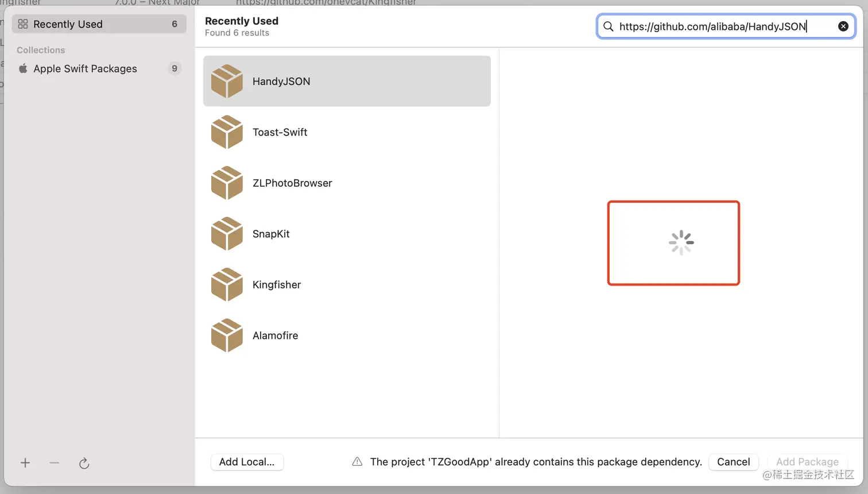Screen dimensions: 868x494
Task: Select the Alamofire package row
Action: (x=347, y=335)
